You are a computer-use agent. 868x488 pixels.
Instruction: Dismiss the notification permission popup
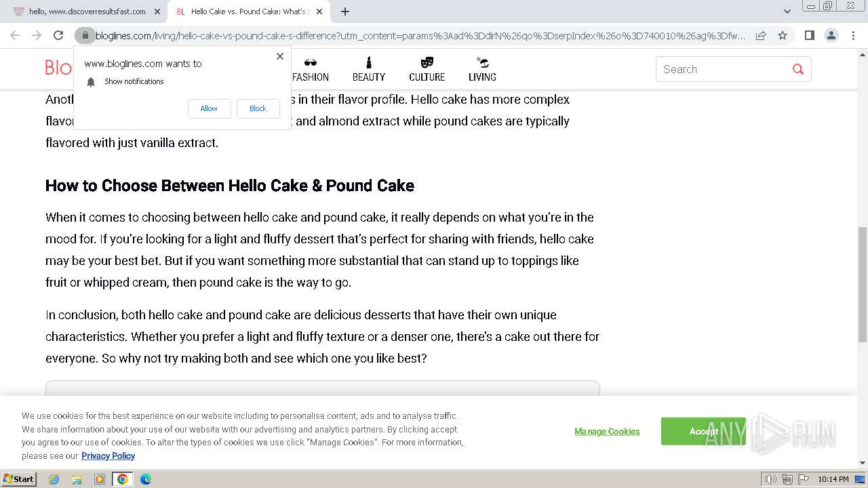[280, 56]
